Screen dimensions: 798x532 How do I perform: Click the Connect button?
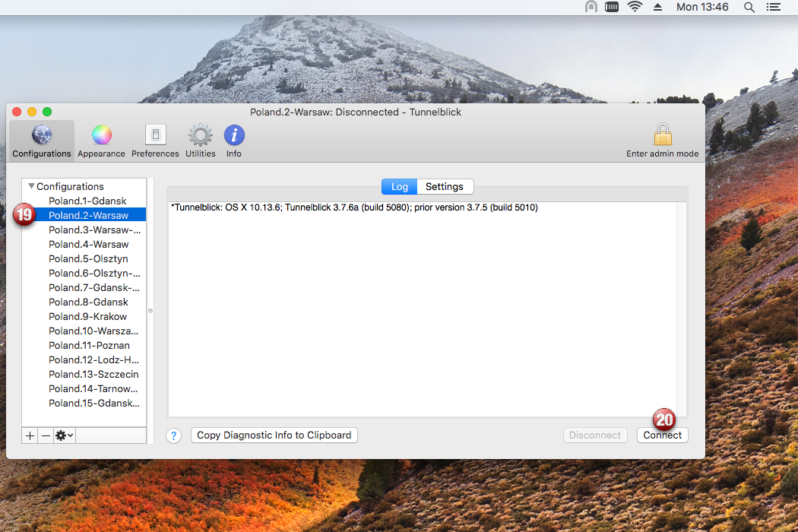(663, 435)
